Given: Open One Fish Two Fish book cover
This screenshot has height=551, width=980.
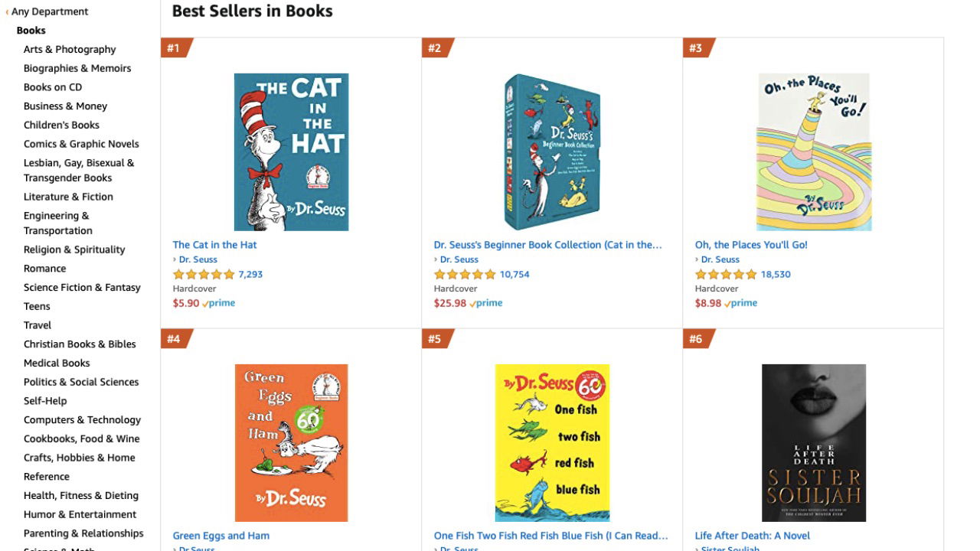Looking at the screenshot, I should [552, 442].
